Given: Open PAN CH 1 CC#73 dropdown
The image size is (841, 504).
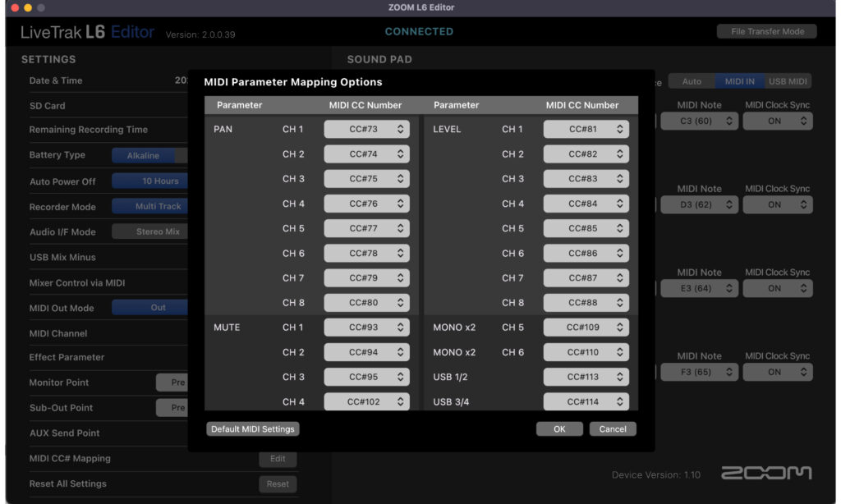Looking at the screenshot, I should coord(366,129).
